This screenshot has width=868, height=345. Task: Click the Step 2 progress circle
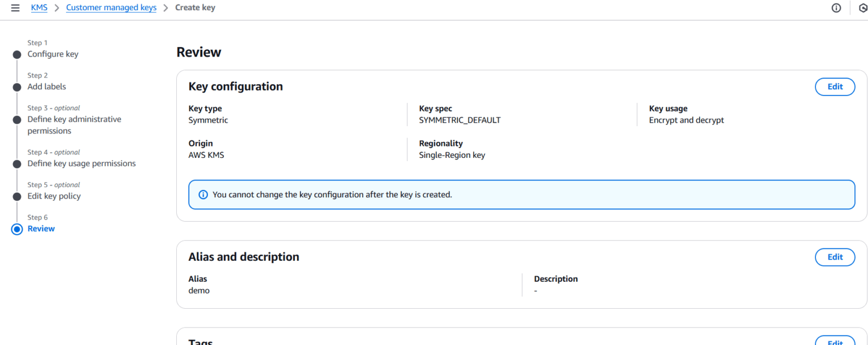(x=17, y=87)
